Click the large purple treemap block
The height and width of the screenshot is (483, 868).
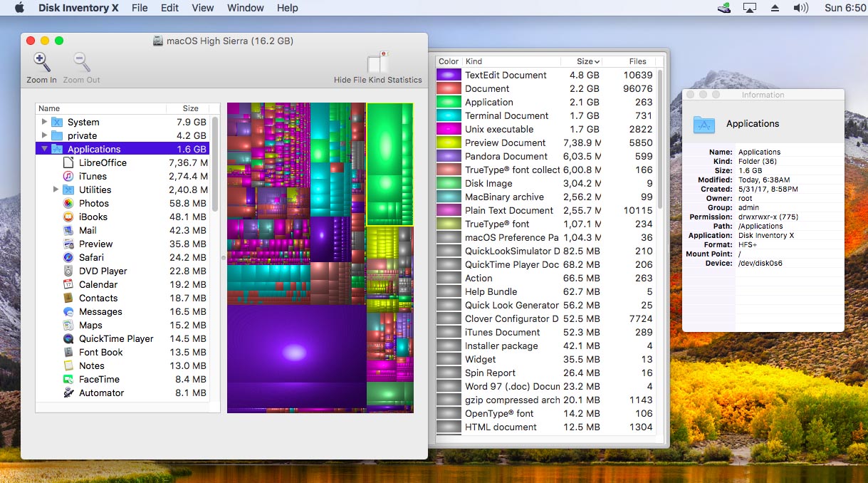(295, 352)
